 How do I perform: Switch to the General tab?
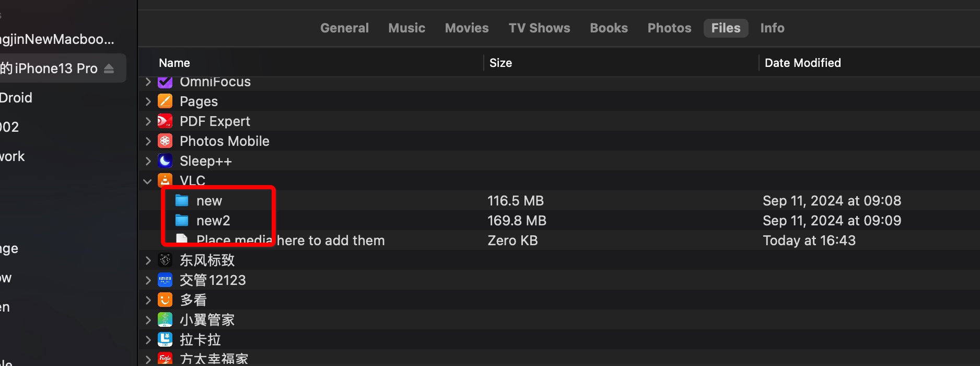pos(344,28)
